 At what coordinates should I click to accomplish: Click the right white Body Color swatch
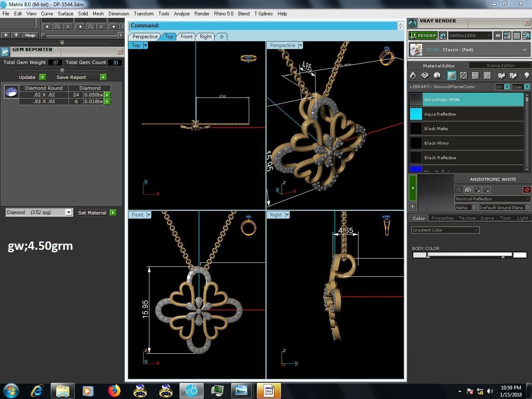[x=520, y=255]
